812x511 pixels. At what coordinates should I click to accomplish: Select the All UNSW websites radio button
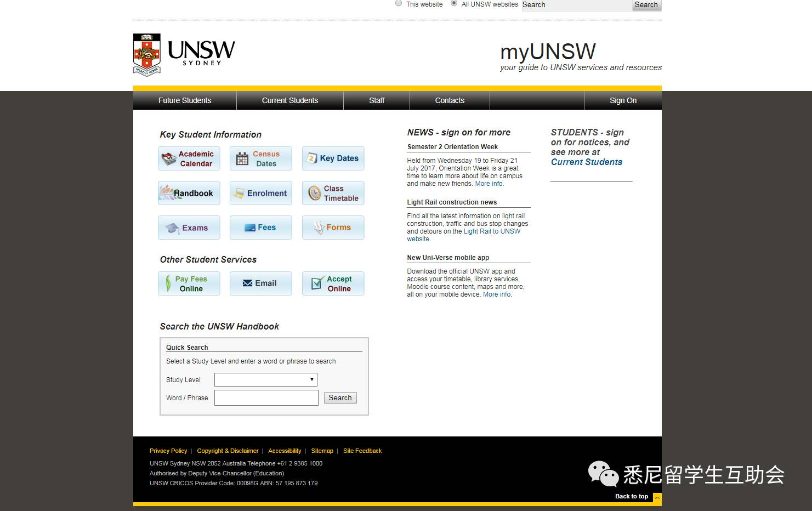pyautogui.click(x=454, y=3)
